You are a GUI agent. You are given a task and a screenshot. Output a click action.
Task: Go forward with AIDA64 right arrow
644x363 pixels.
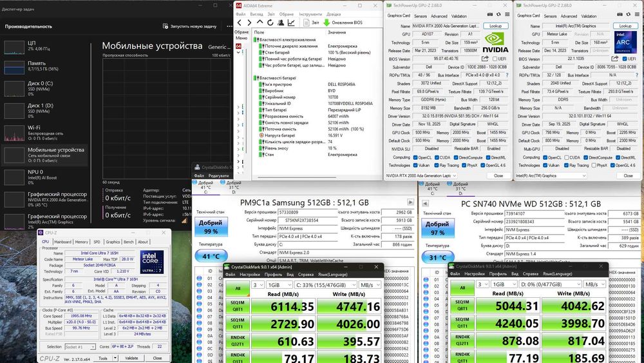pyautogui.click(x=249, y=23)
